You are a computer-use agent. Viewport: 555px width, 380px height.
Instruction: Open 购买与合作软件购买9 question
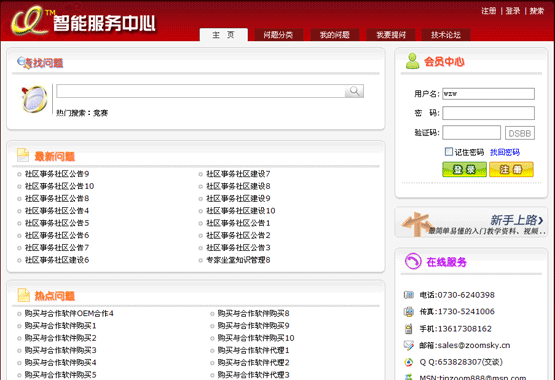253,326
